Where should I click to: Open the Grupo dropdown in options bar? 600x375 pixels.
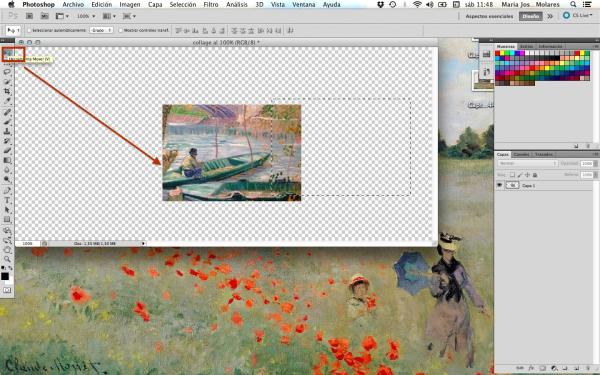[x=101, y=30]
